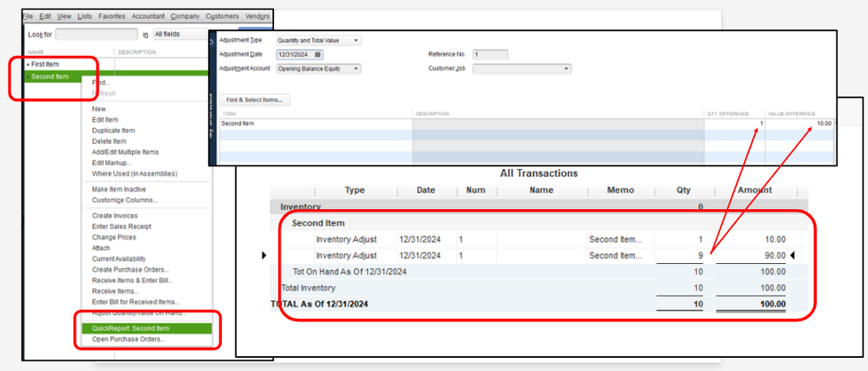Image resolution: width=868 pixels, height=371 pixels.
Task: Click the Look for search field
Action: (97, 34)
